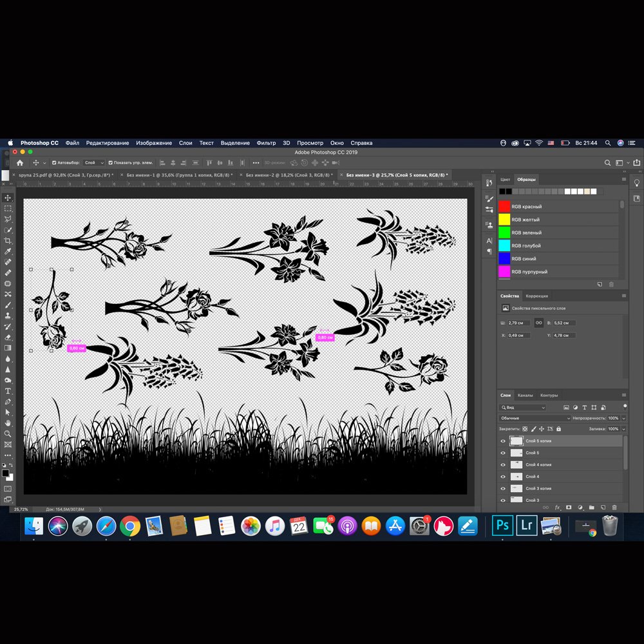Uncheck Показать упр. элем. checkbox

point(111,163)
